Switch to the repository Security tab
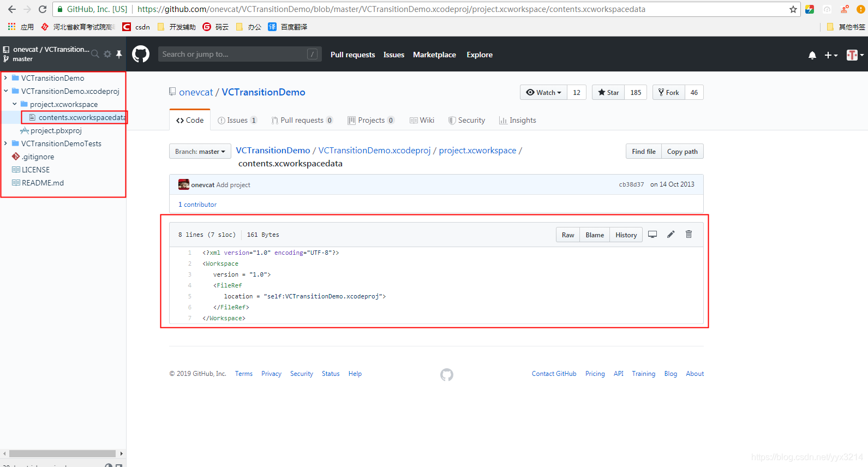 point(466,120)
